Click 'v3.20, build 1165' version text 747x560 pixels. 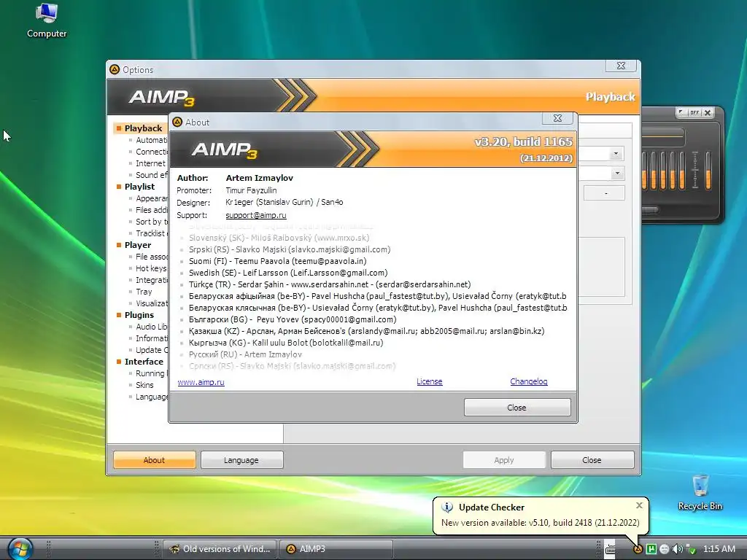tap(523, 142)
